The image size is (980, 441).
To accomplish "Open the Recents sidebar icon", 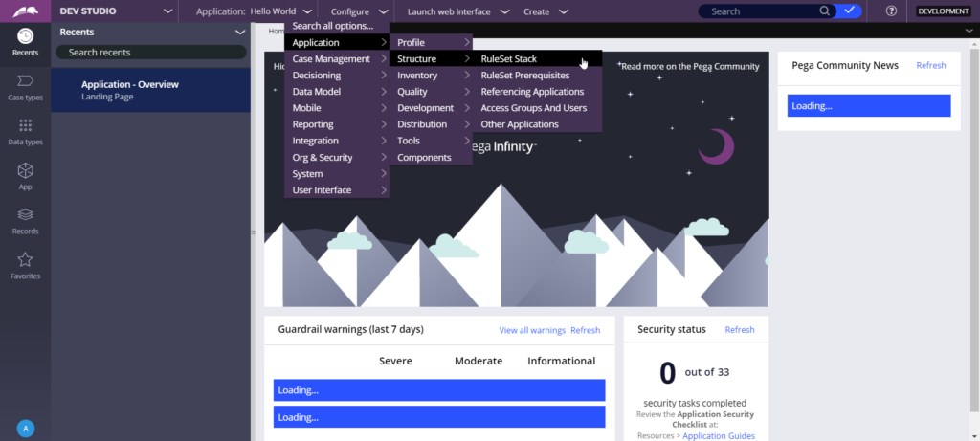I will tap(25, 42).
